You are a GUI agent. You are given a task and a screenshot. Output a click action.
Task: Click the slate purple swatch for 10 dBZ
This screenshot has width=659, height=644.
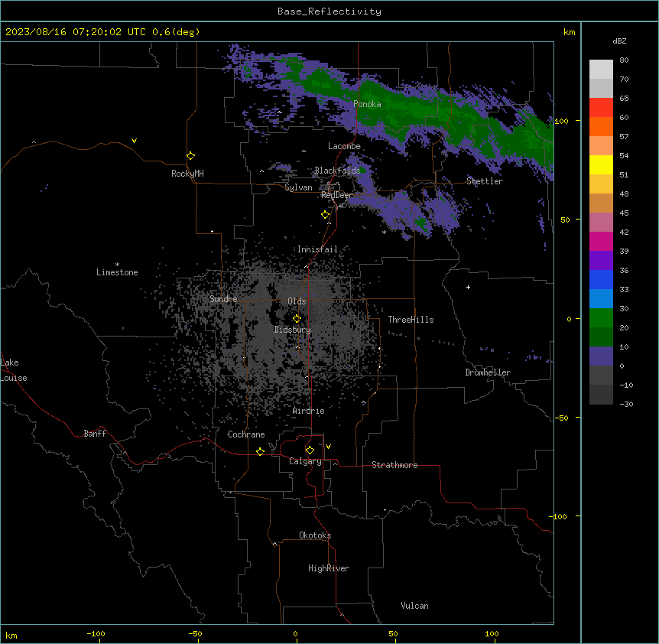click(x=601, y=356)
